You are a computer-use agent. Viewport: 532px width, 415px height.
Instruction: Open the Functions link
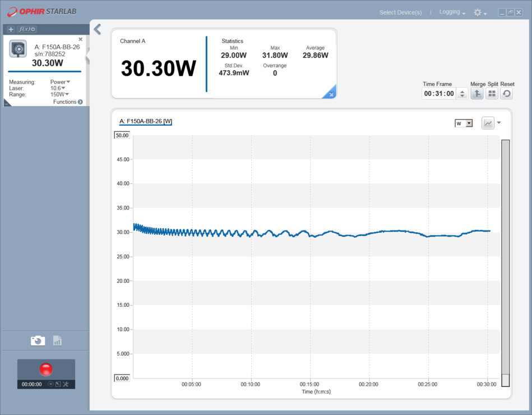coord(68,102)
